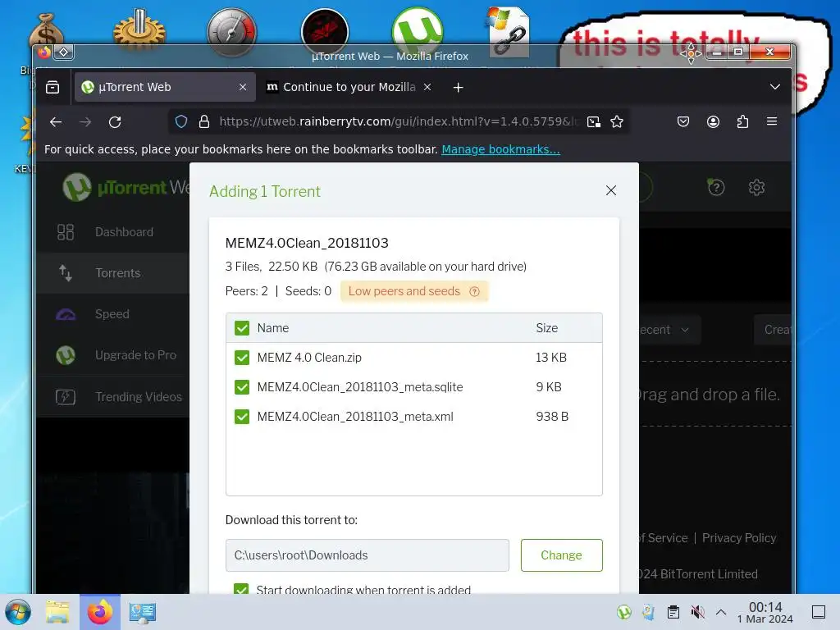Save page to Pocket
This screenshot has height=630, width=840.
click(683, 121)
